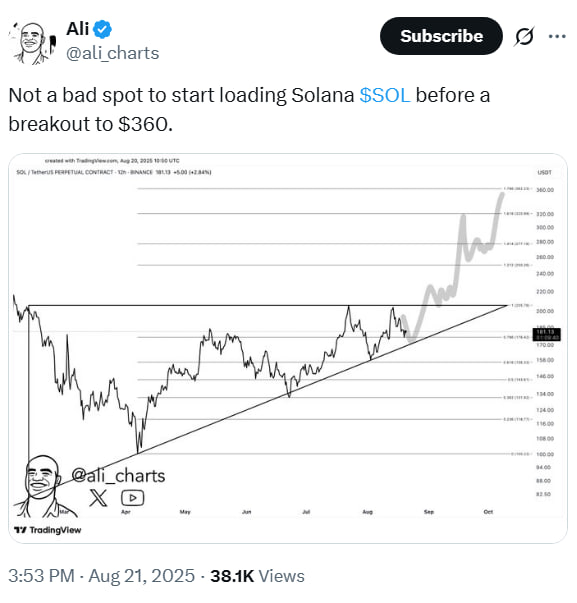Click the SOL / TetherUS chart title
Screen dimensions: 577x603
(x=65, y=172)
